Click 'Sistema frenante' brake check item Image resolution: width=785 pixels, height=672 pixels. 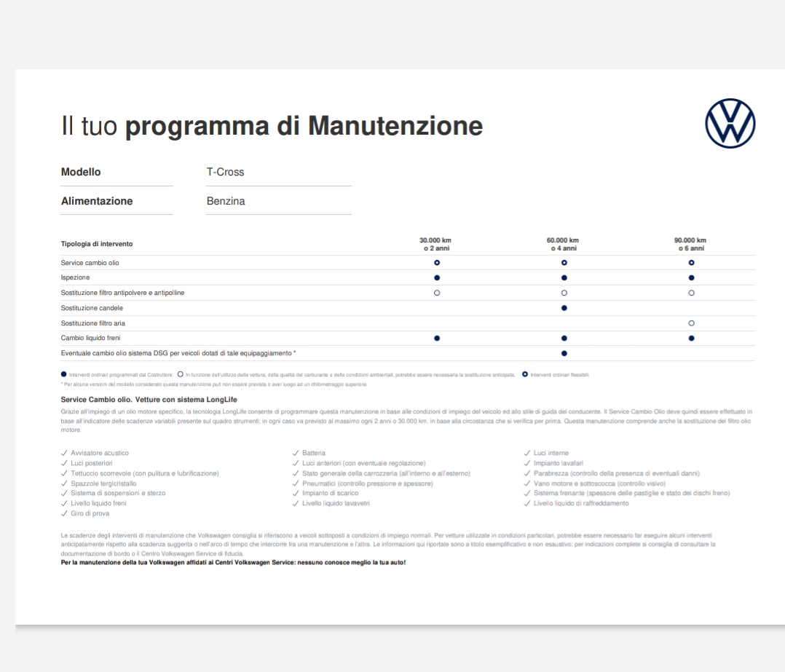tap(632, 494)
